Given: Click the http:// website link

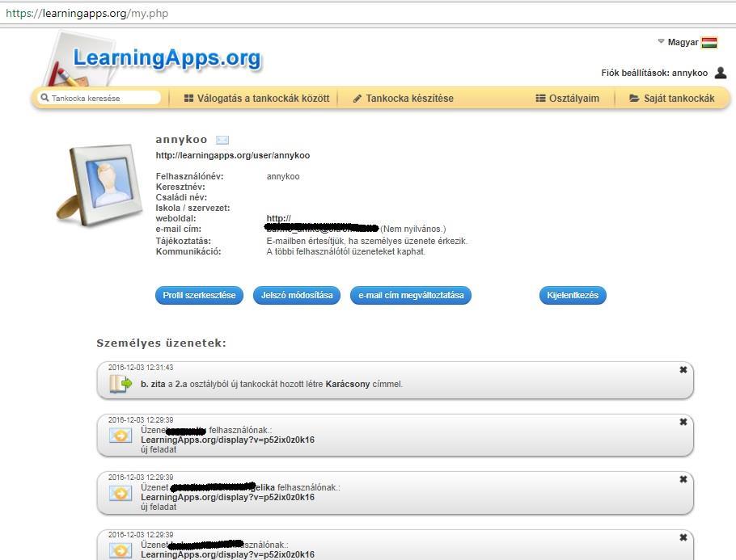Looking at the screenshot, I should [x=278, y=218].
